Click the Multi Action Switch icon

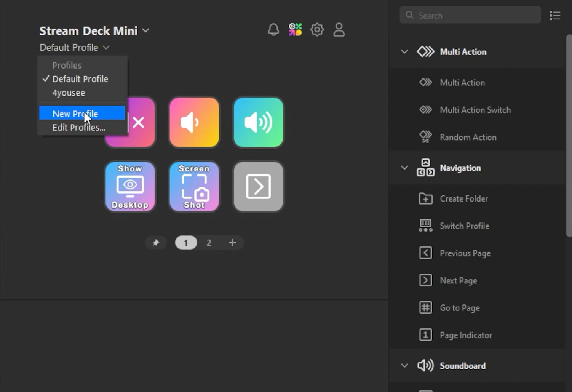pos(425,110)
